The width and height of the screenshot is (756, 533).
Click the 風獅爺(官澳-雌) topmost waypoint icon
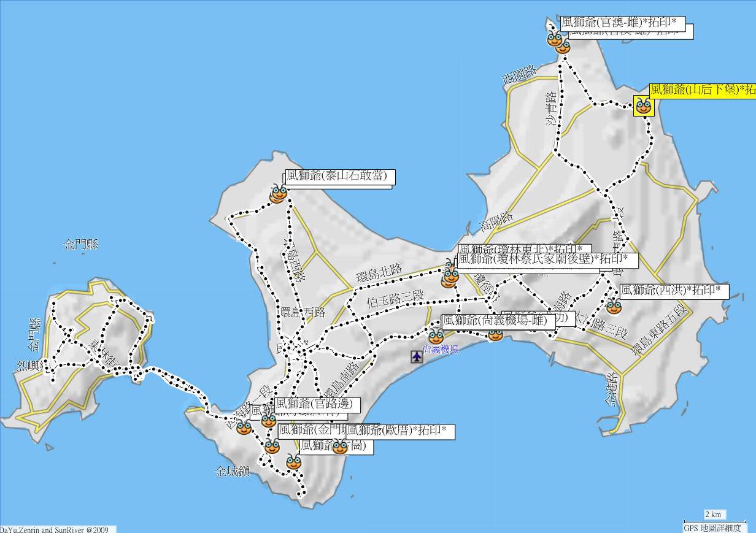[554, 40]
